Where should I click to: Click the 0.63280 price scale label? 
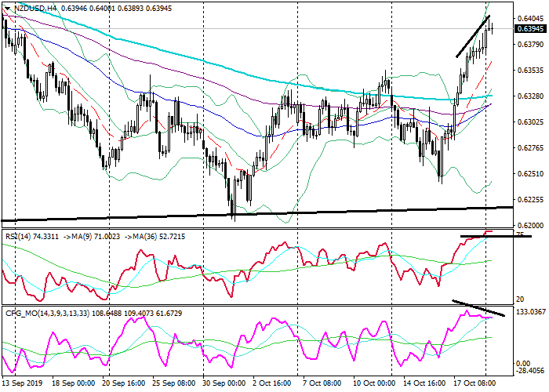[529, 96]
